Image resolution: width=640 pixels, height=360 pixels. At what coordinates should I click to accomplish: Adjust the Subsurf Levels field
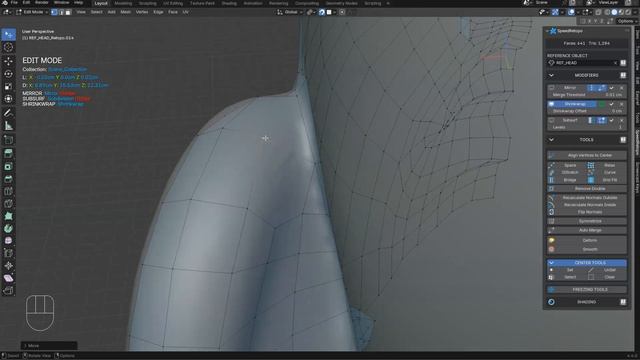587,127
